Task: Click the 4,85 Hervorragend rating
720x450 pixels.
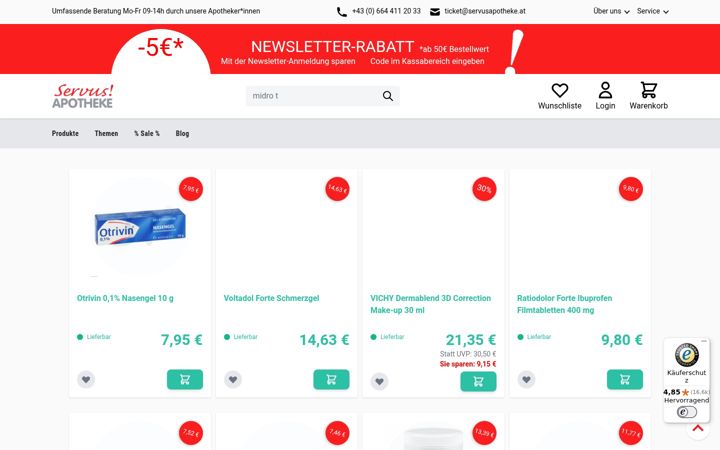Action: pyautogui.click(x=686, y=396)
